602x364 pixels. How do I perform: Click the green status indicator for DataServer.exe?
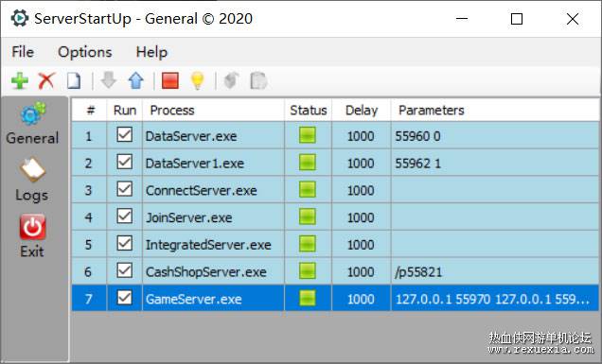(x=308, y=135)
